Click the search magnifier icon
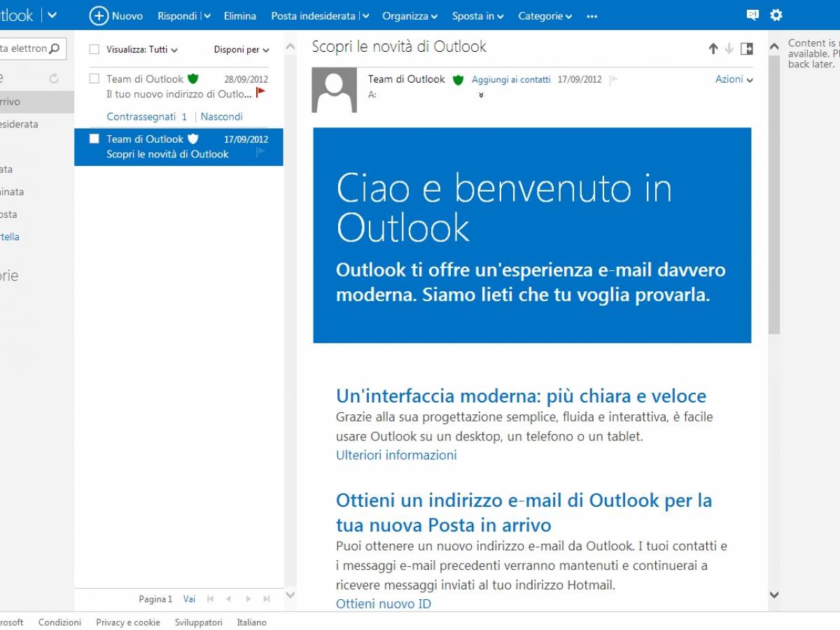 (55, 48)
